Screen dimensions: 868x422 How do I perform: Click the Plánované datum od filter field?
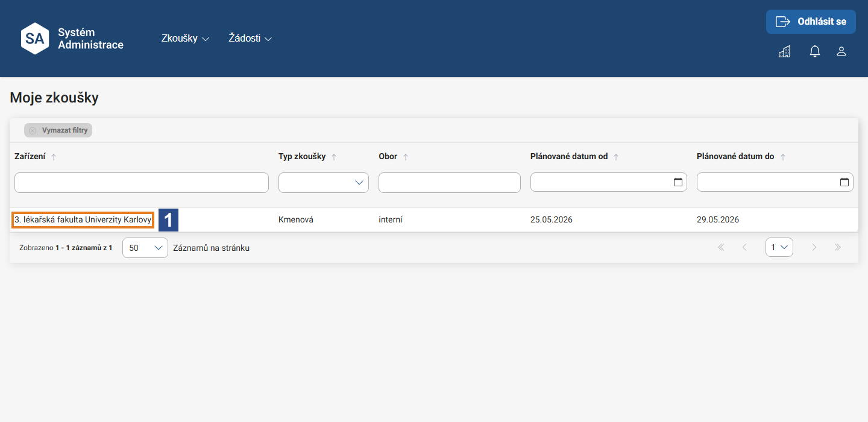[609, 183]
